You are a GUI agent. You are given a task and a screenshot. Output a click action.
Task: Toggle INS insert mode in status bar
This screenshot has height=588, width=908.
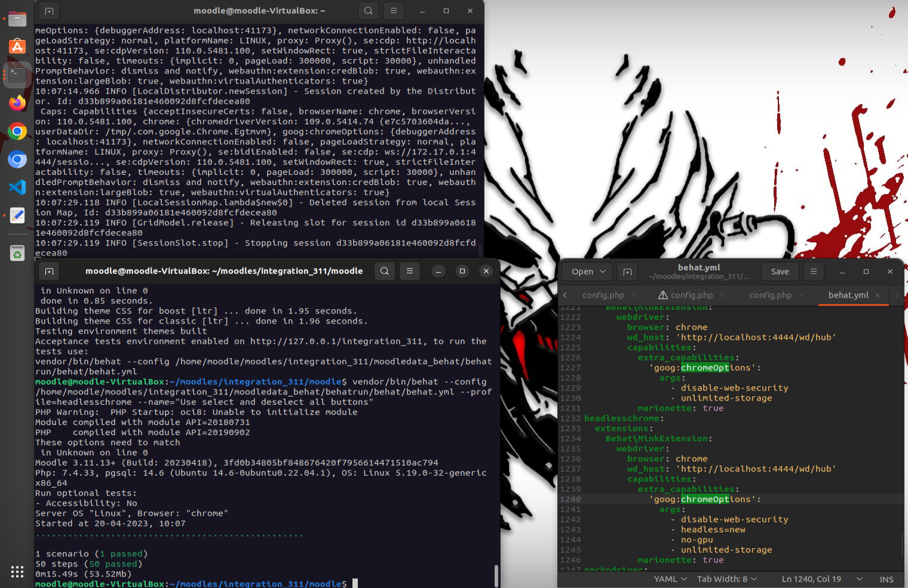pos(886,580)
